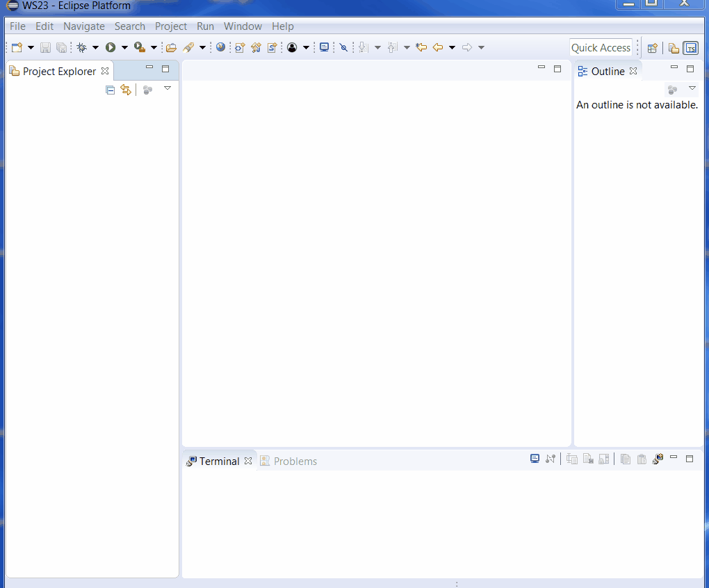Image resolution: width=709 pixels, height=588 pixels.
Task: Open the Outline view menu triangle
Action: 692,88
